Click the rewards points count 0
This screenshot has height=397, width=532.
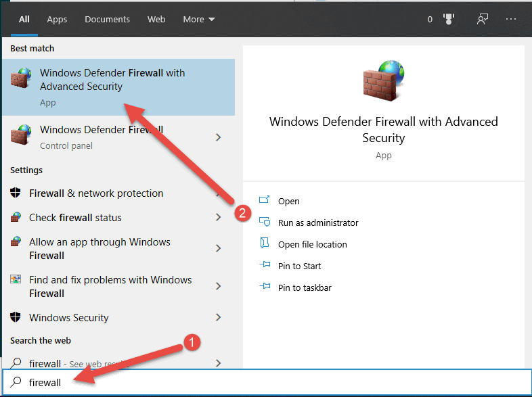point(430,20)
